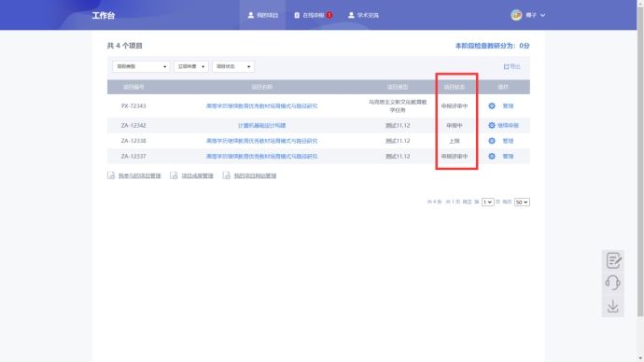This screenshot has height=362, width=644.
Task: Click the 项目类型 column header
Action: (x=398, y=87)
